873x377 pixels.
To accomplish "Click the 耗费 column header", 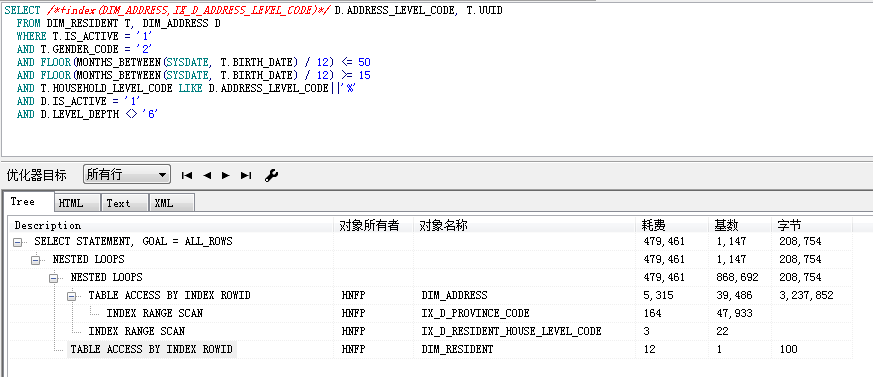I will (672, 225).
